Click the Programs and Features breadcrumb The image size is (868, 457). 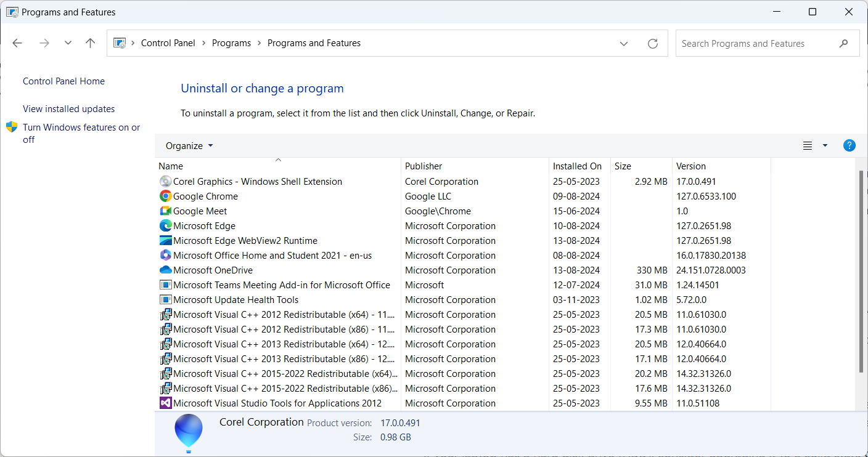314,43
